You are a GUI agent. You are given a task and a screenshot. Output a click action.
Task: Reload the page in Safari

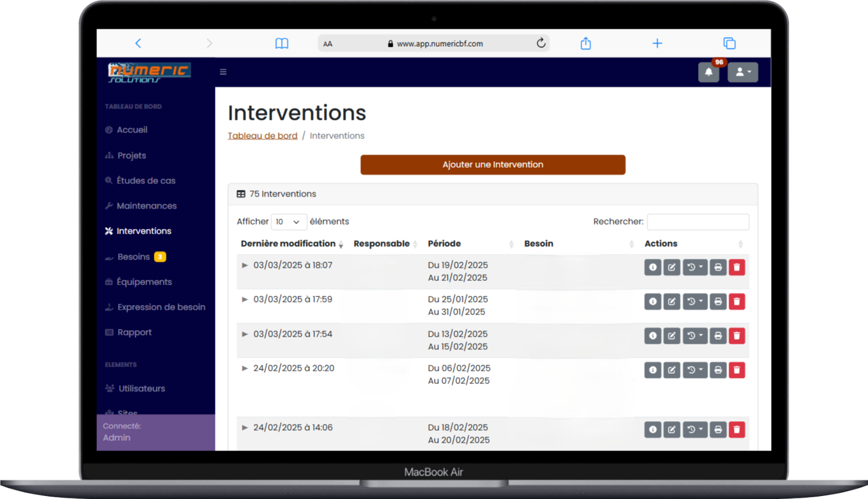(541, 43)
